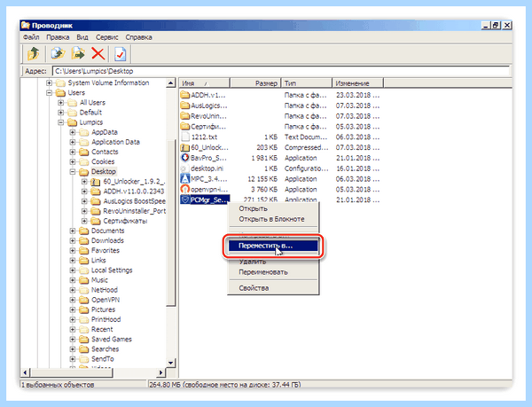Viewport: 532px width, 407px height.
Task: Expand the AppData tree node
Action: tap(73, 132)
